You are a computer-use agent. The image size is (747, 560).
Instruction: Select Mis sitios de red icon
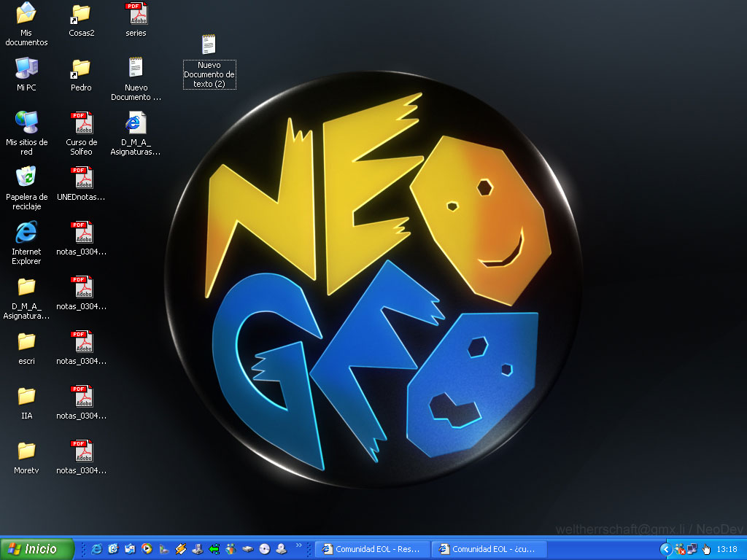point(26,122)
